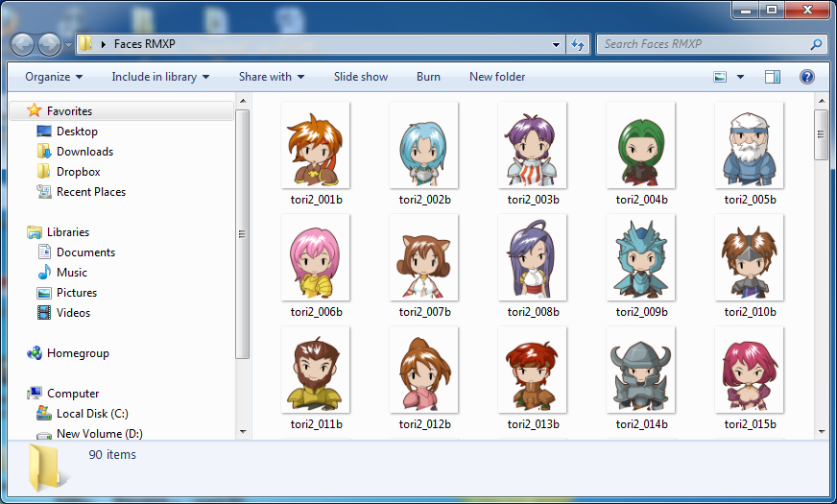This screenshot has height=504, width=837.
Task: Select Homegroup in navigation pane
Action: click(x=78, y=353)
